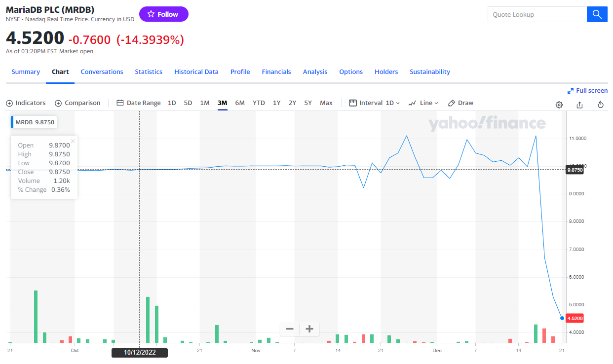Select the YTD range
The image size is (613, 364).
(x=259, y=103)
